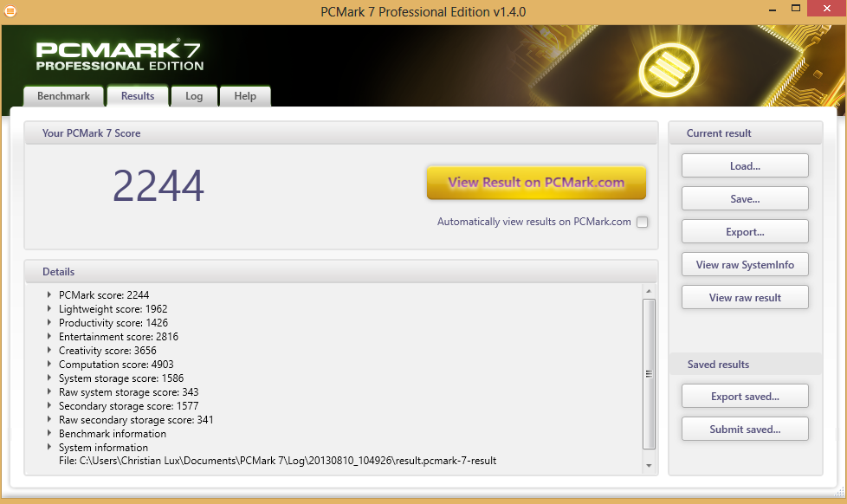Viewport: 847px width, 504px height.
Task: Select 'Entertainment score: 2816' text
Action: [119, 337]
